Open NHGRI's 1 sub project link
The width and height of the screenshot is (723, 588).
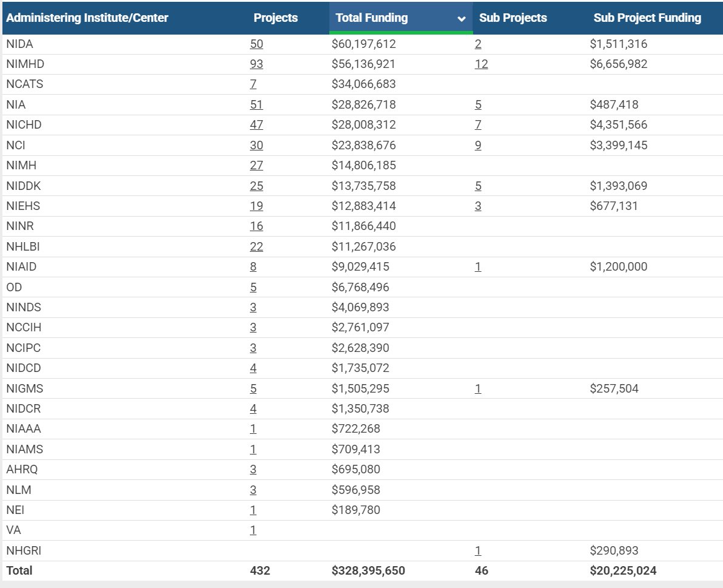coord(478,550)
